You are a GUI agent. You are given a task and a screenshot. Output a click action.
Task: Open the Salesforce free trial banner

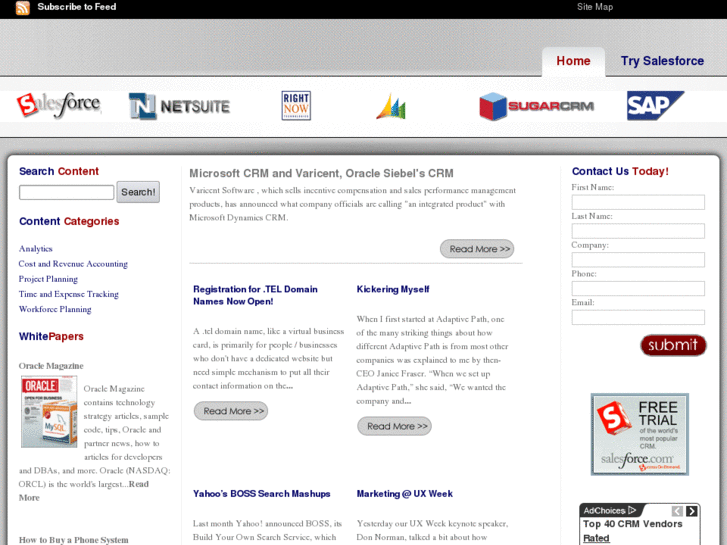point(639,435)
